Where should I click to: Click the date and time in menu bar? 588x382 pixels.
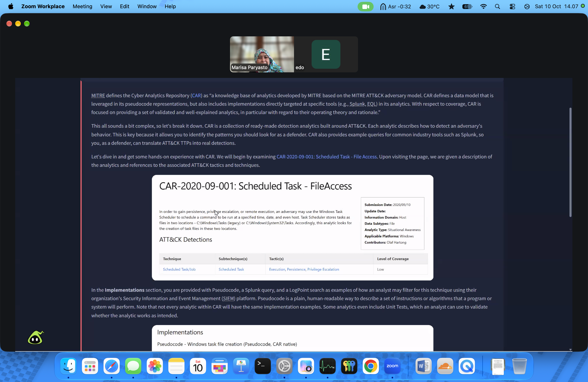(556, 6)
